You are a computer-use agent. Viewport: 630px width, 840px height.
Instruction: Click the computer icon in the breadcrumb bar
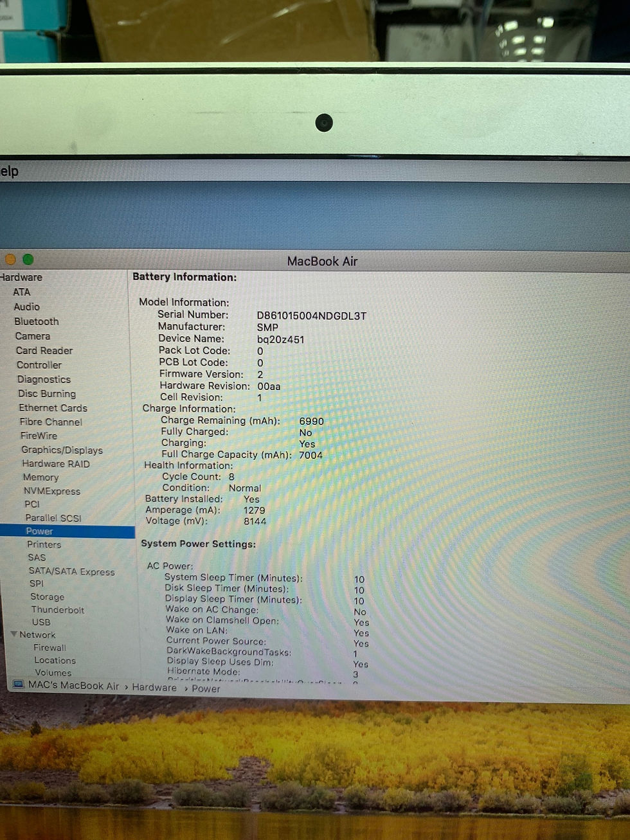coord(17,686)
